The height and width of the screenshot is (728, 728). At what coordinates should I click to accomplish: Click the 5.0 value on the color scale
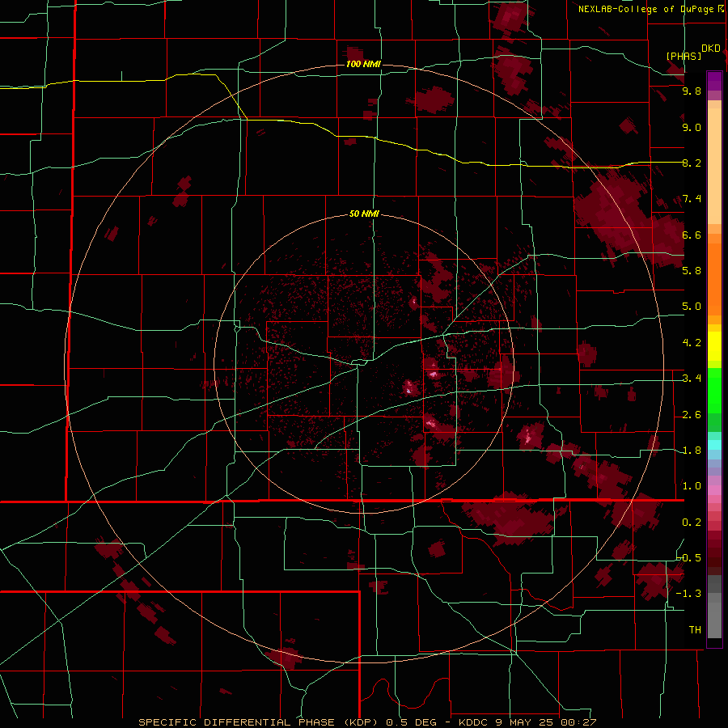(x=692, y=307)
